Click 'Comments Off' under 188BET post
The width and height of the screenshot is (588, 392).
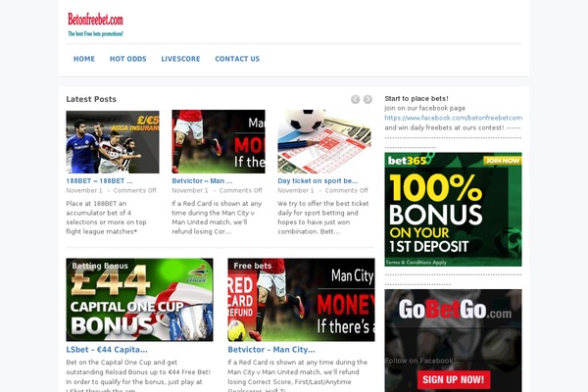point(135,190)
